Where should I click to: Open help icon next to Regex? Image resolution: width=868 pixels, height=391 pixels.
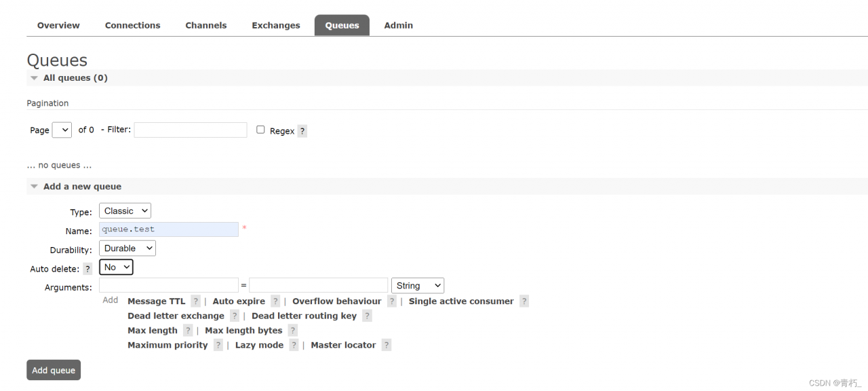[x=302, y=131]
